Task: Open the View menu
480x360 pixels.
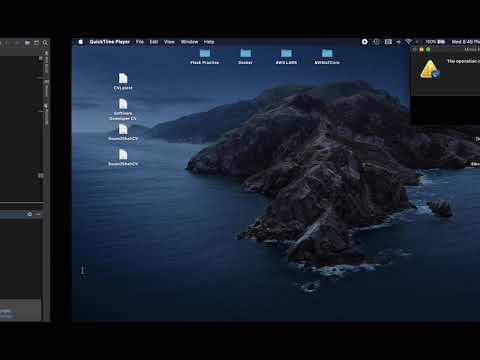Action: (x=169, y=42)
